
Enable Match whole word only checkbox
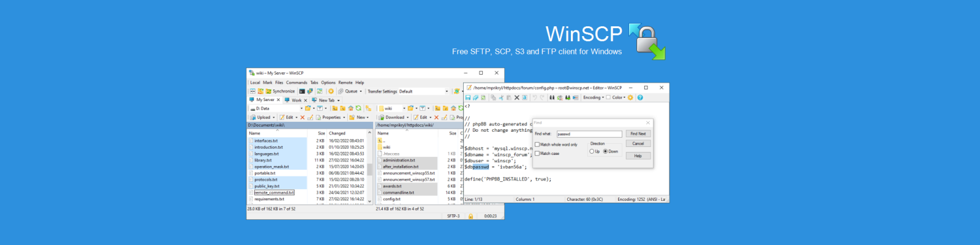tap(537, 145)
